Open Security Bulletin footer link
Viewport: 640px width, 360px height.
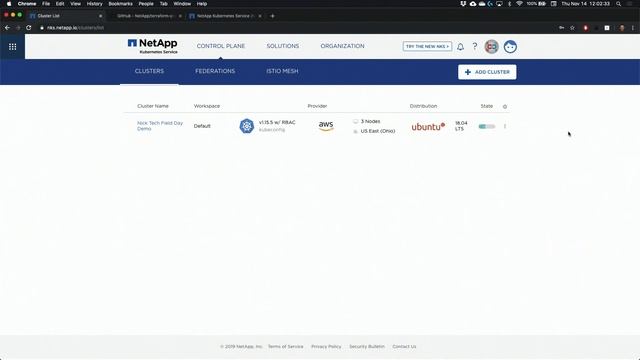point(367,347)
